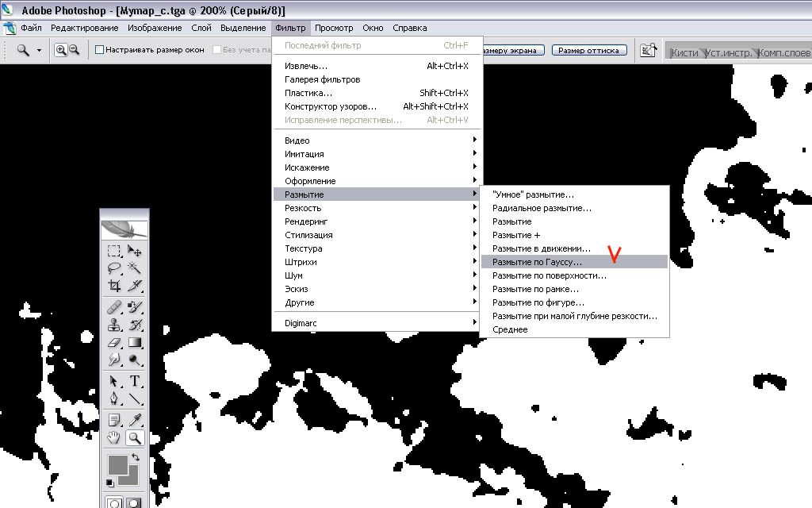812x508 pixels.
Task: Open the Редактирование menu
Action: (x=84, y=28)
